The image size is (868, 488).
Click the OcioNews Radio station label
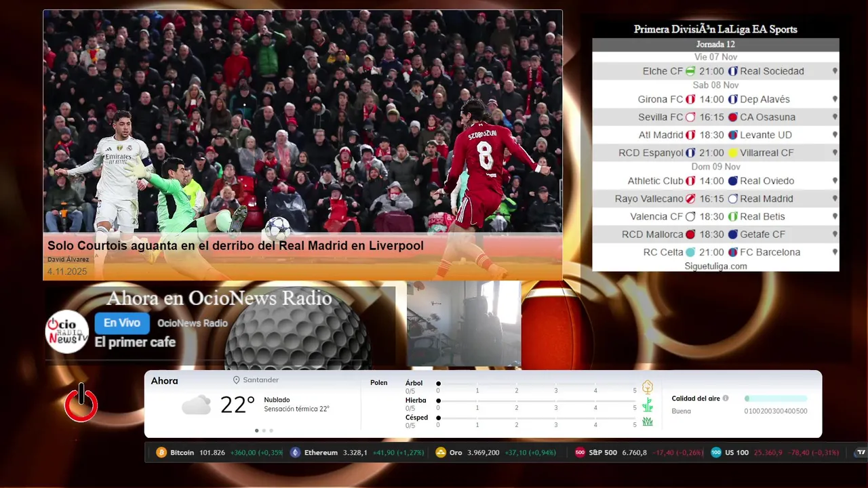tap(193, 323)
